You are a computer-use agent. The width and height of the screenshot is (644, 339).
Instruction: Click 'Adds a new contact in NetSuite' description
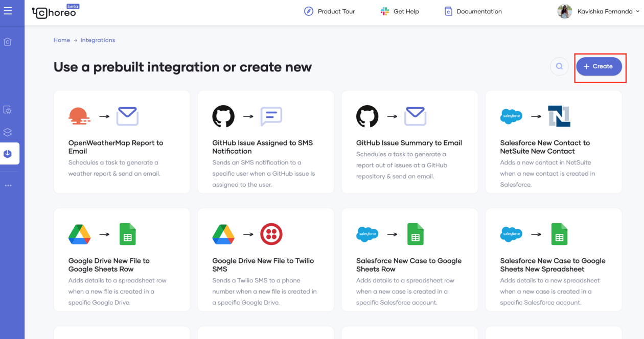point(548,174)
